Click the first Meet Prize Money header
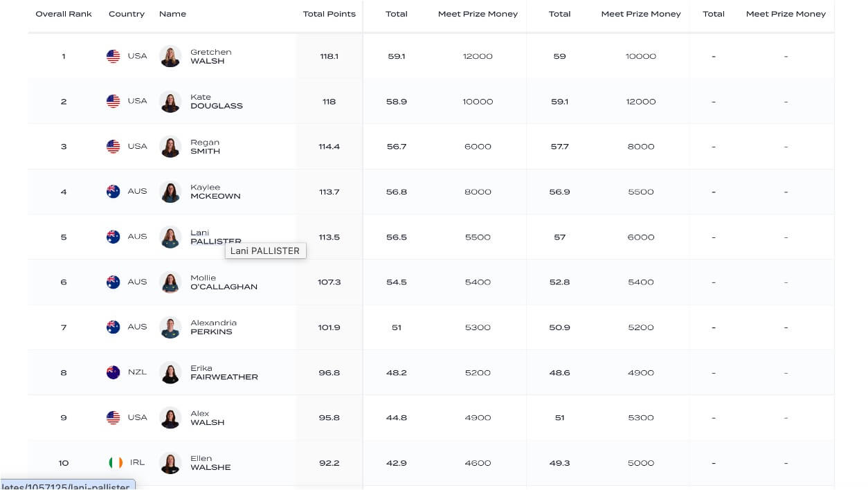The height and width of the screenshot is (490, 868). [478, 14]
